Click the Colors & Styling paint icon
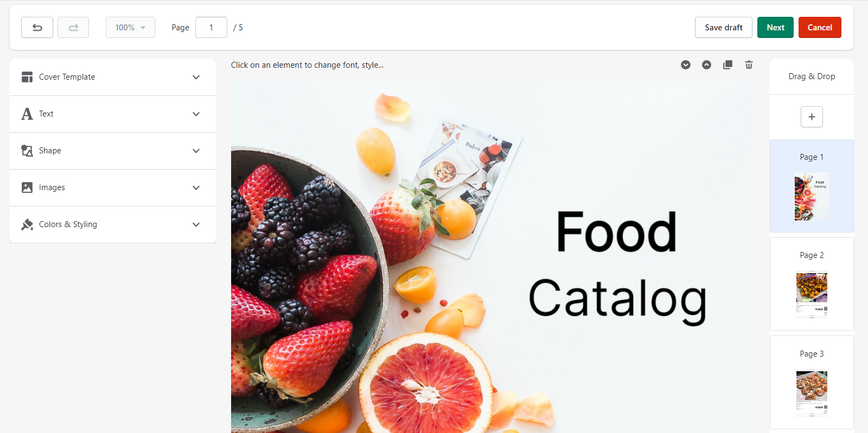The height and width of the screenshot is (433, 868). coord(27,224)
